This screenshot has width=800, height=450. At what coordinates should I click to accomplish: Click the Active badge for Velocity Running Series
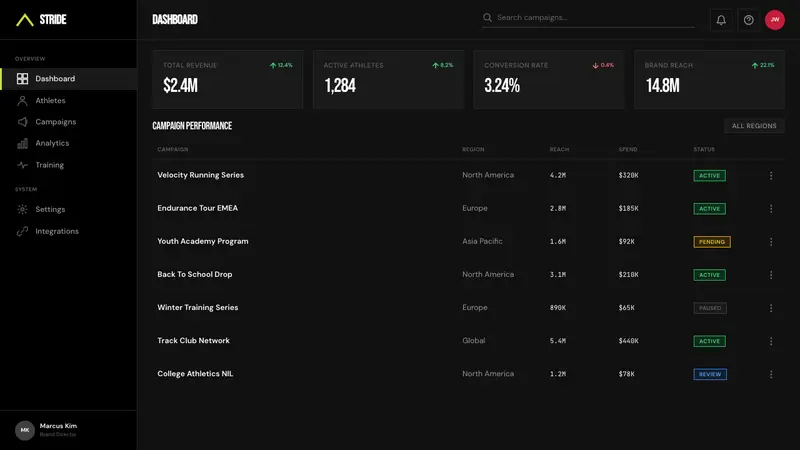(709, 176)
